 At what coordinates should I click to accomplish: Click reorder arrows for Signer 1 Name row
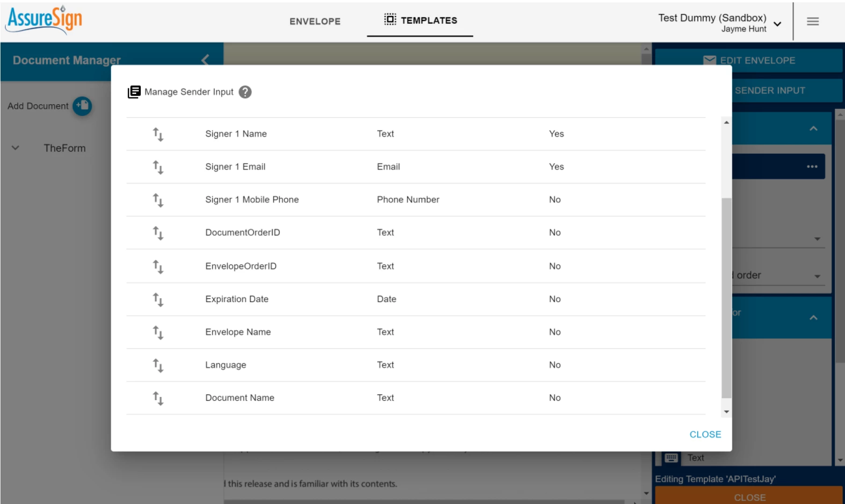[x=158, y=134]
